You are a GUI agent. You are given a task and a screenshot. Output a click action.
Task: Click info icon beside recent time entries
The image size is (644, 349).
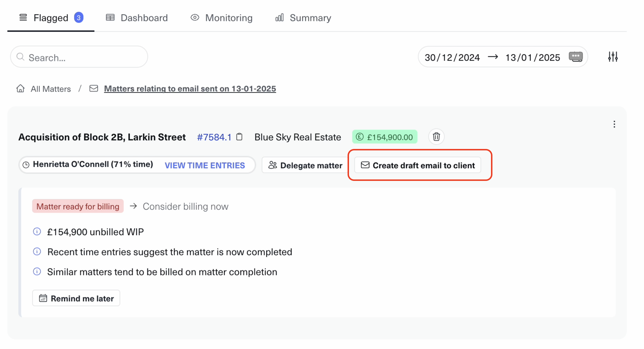37,251
